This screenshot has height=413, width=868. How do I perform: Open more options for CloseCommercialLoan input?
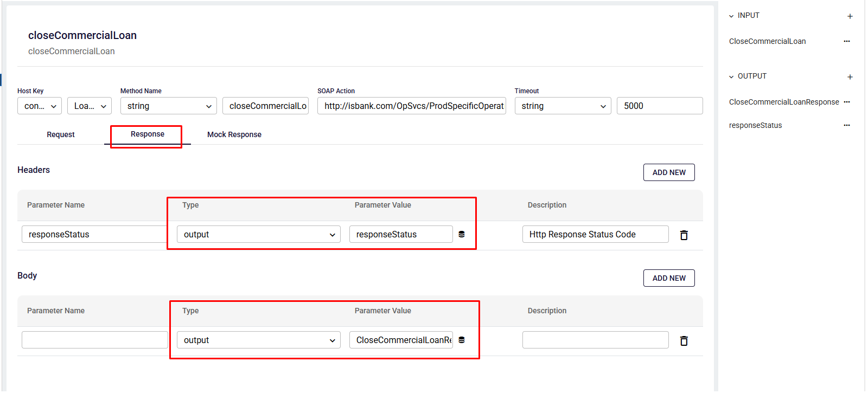point(846,41)
